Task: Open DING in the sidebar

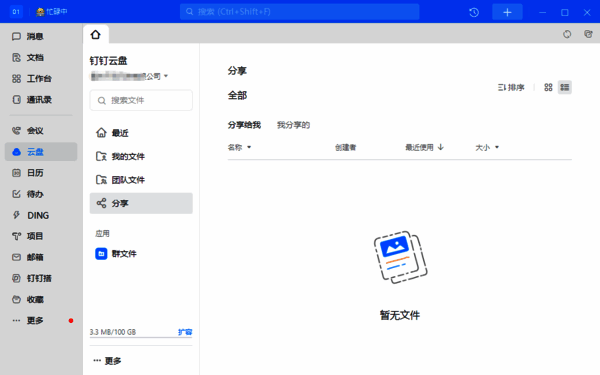Action: click(x=31, y=215)
